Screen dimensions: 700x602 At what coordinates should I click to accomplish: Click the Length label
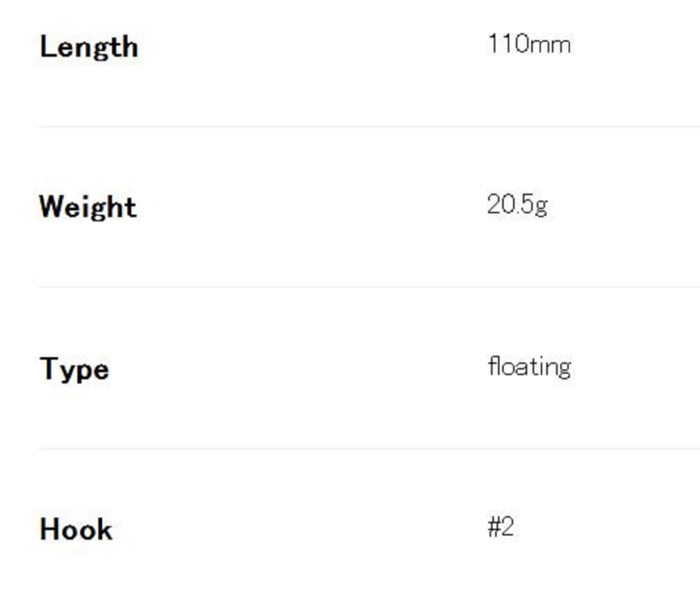[x=89, y=47]
